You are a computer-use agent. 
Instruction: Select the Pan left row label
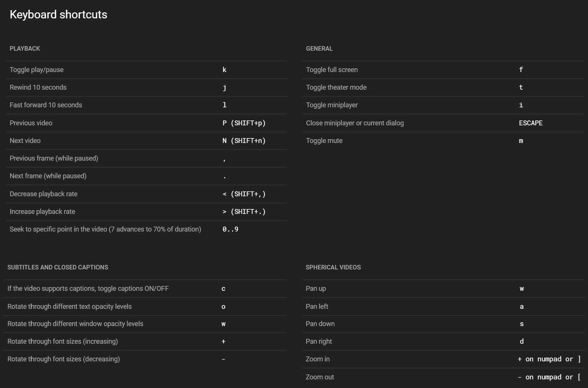tap(317, 307)
